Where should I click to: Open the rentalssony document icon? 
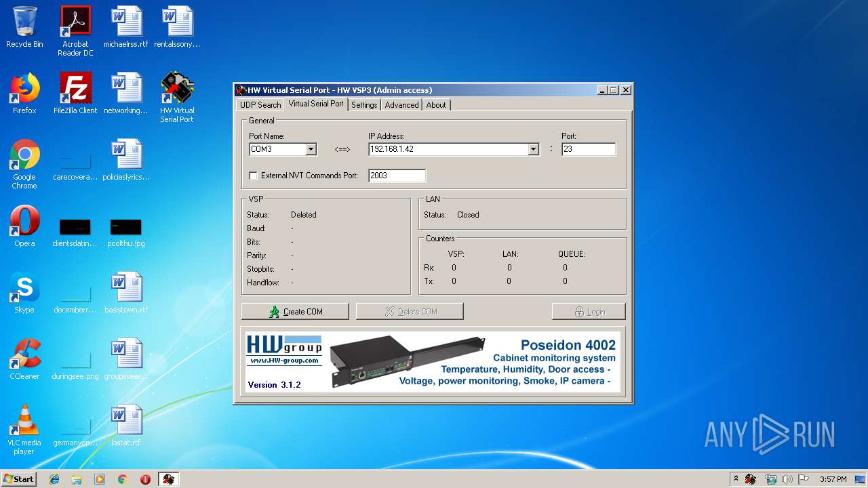(177, 27)
